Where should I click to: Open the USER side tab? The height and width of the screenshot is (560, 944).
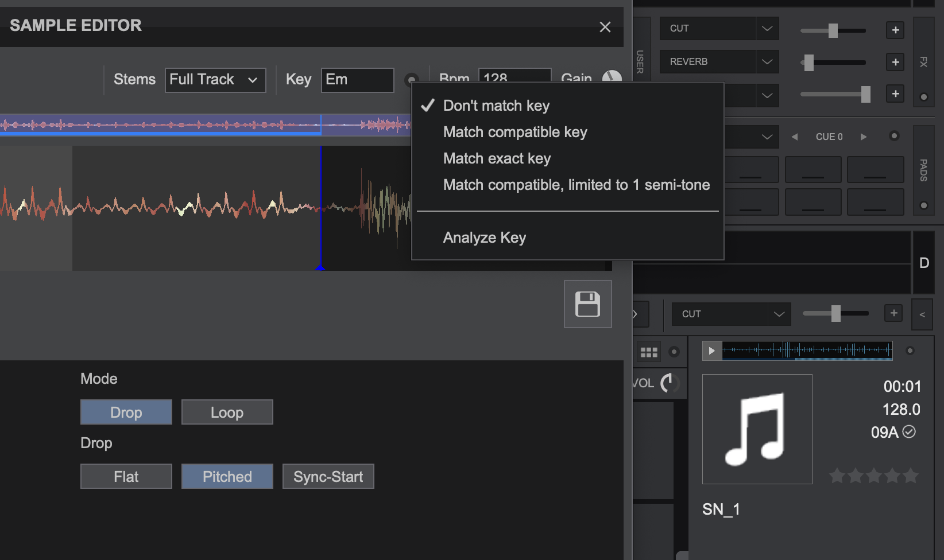pos(641,62)
